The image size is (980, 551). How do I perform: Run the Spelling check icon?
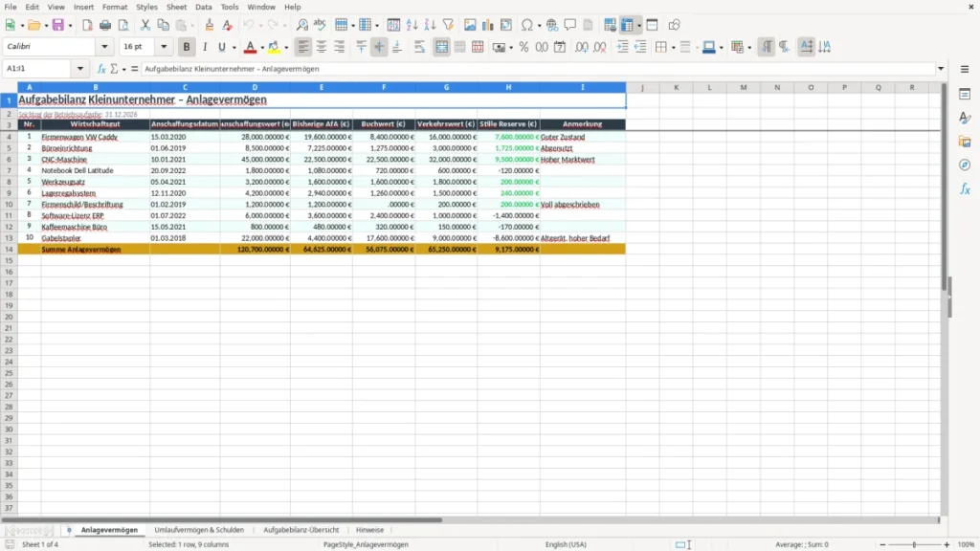[x=320, y=25]
